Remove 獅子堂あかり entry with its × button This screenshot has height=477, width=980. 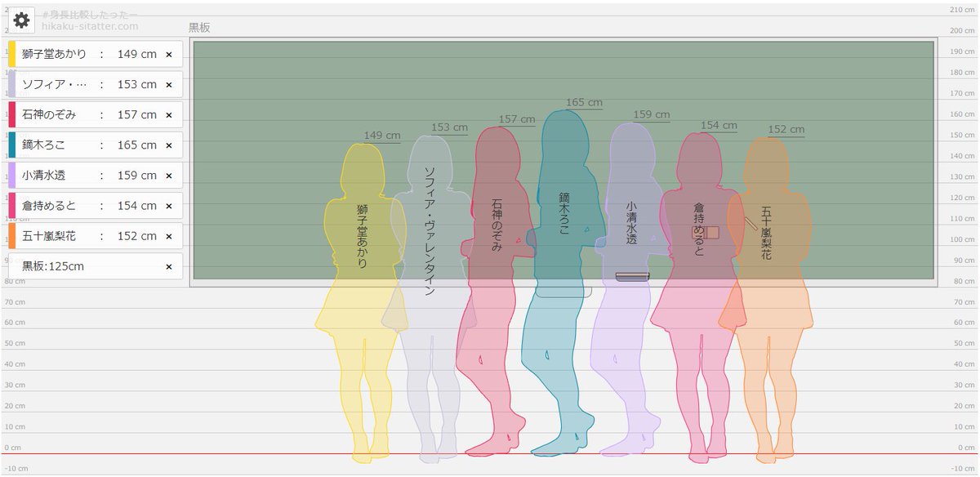click(x=169, y=55)
